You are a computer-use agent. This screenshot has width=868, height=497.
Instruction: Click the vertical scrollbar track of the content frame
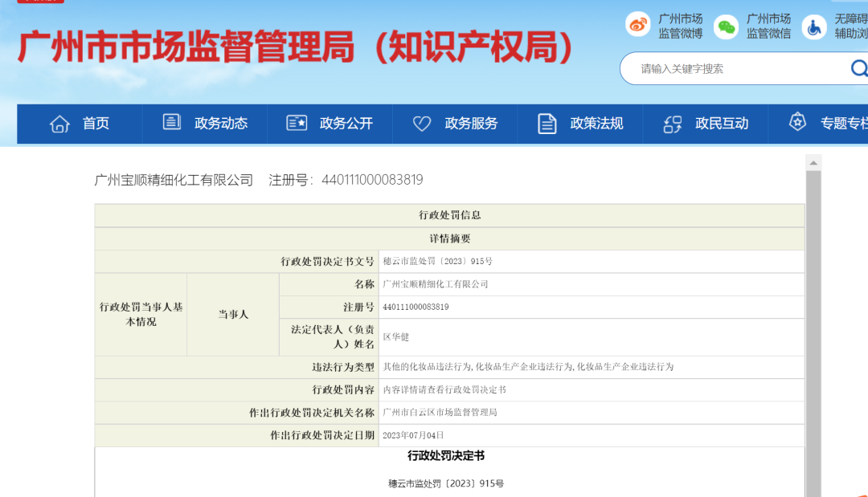[813, 332]
